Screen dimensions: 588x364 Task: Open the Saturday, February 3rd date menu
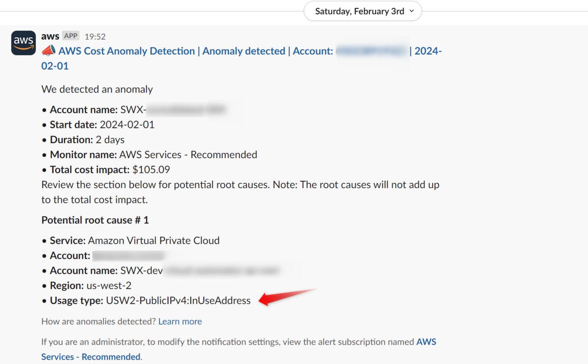[x=363, y=11]
